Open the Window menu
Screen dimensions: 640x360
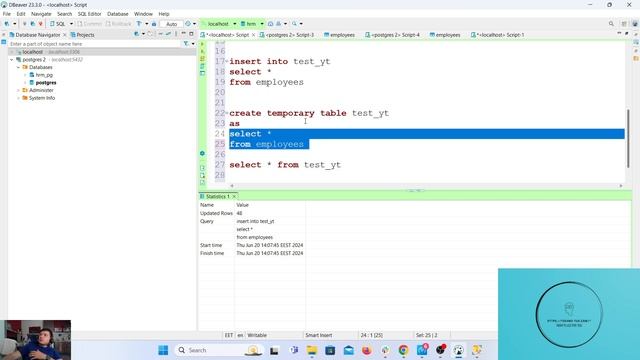pos(143,14)
